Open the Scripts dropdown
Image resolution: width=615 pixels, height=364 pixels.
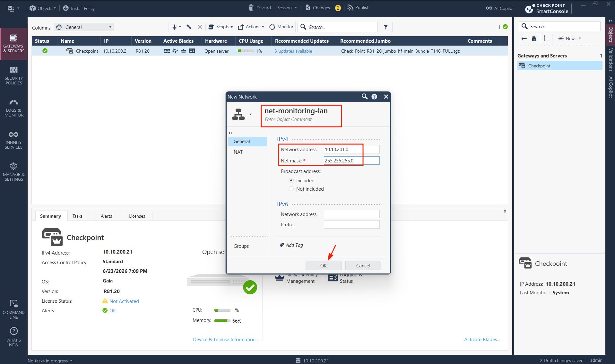221,27
